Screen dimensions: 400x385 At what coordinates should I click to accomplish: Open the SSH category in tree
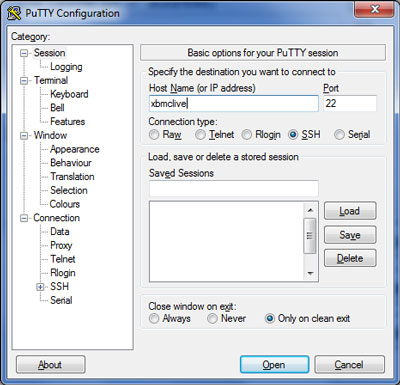59,286
